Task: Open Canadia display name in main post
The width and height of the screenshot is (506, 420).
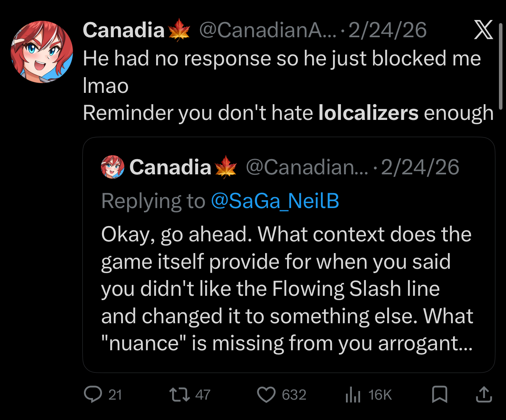Action: point(124,30)
